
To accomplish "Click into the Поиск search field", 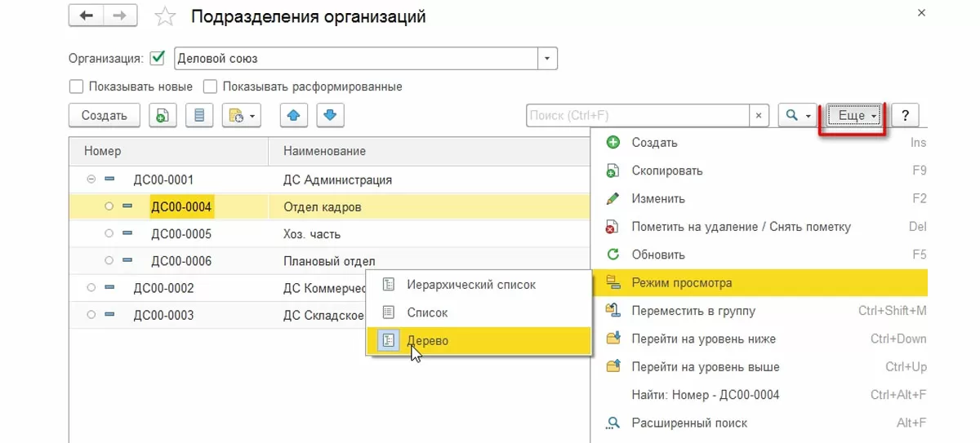I will [637, 116].
